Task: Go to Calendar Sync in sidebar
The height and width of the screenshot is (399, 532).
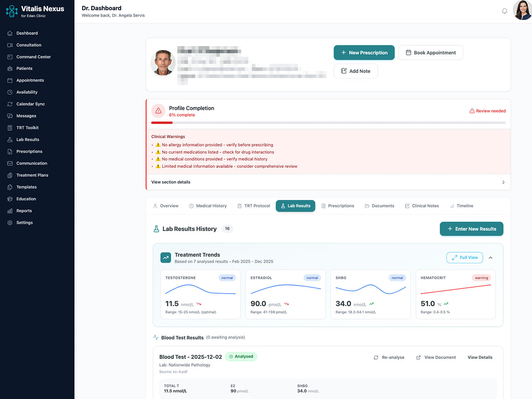Action: (30, 104)
